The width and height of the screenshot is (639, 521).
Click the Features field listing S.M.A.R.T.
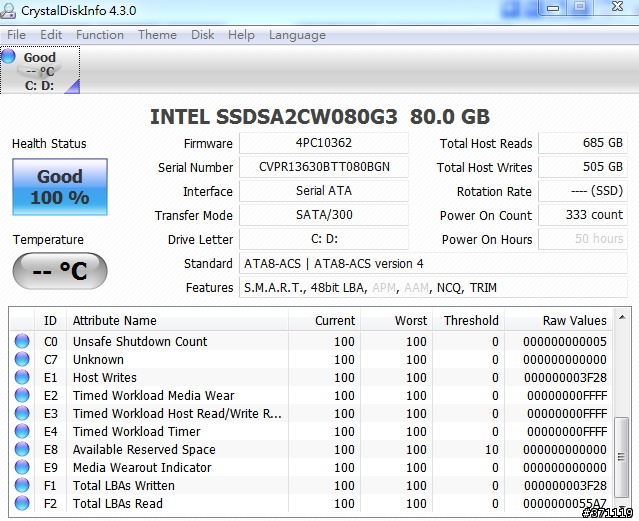pos(433,287)
